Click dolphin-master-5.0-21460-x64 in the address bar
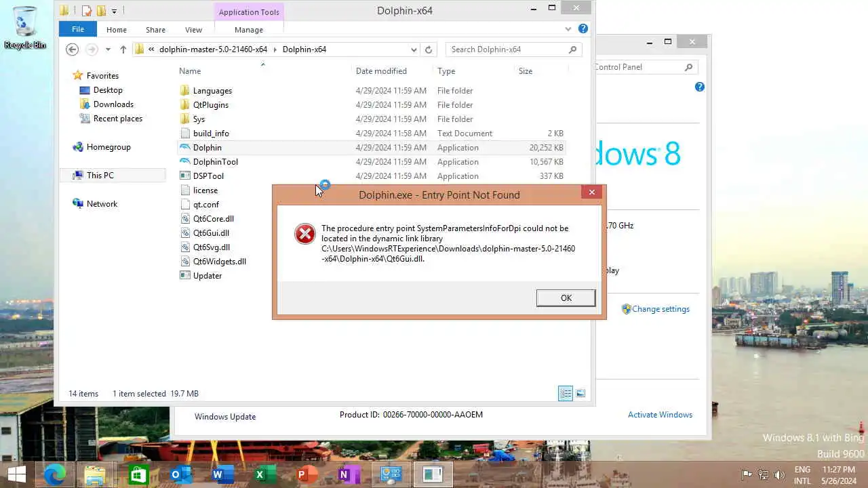 213,49
